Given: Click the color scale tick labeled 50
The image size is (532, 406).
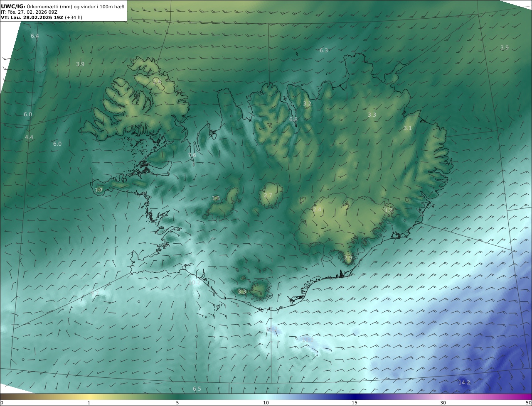Looking at the screenshot, I should [528, 403].
